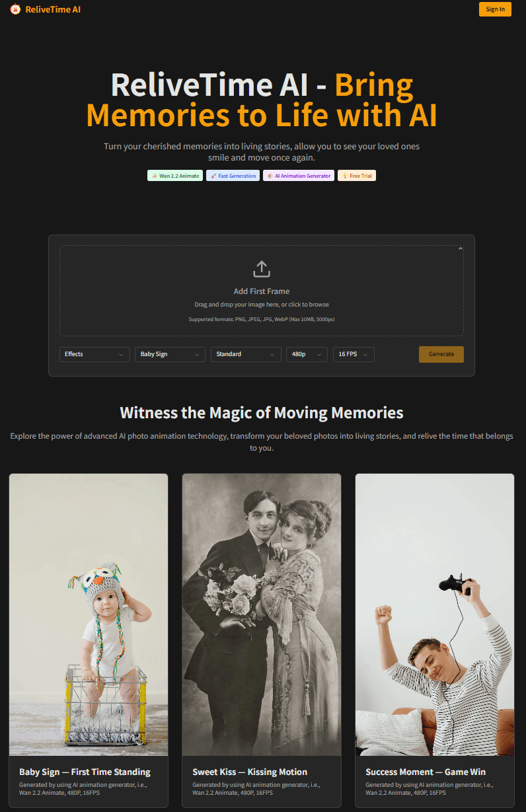526x812 pixels.
Task: Open the baby in basket thumbnail
Action: click(x=89, y=614)
